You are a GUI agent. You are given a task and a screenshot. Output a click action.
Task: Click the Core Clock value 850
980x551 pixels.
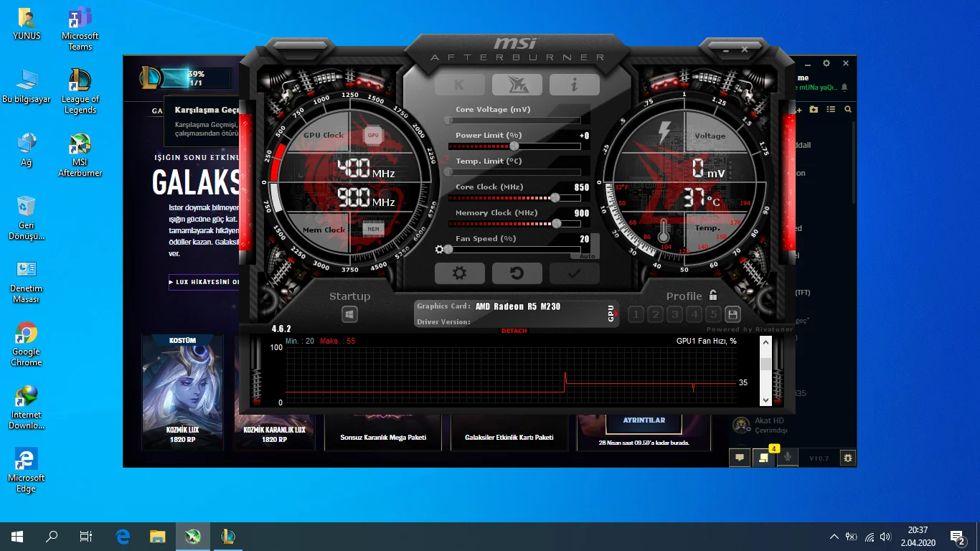click(x=582, y=187)
